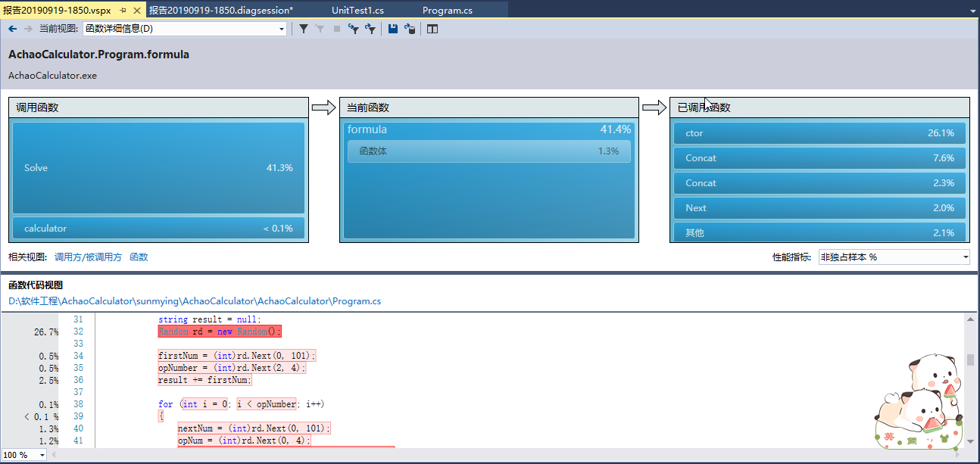Click the horizontal scrollbar left arrow

53,455
